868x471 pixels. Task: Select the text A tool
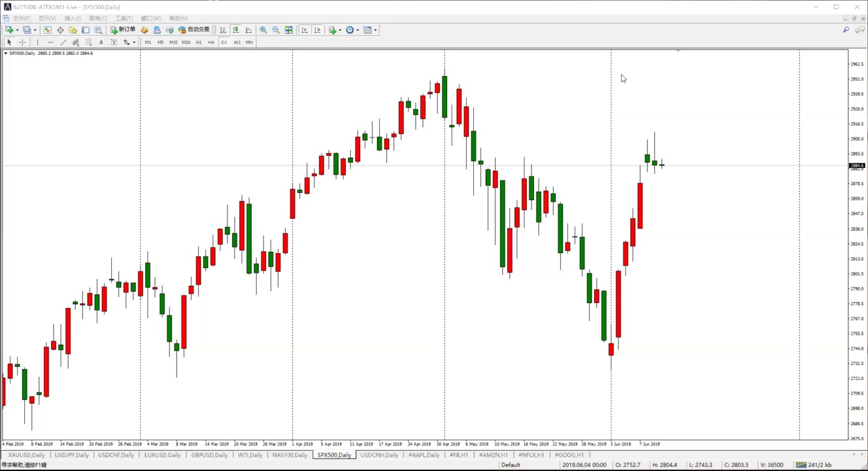coord(101,43)
